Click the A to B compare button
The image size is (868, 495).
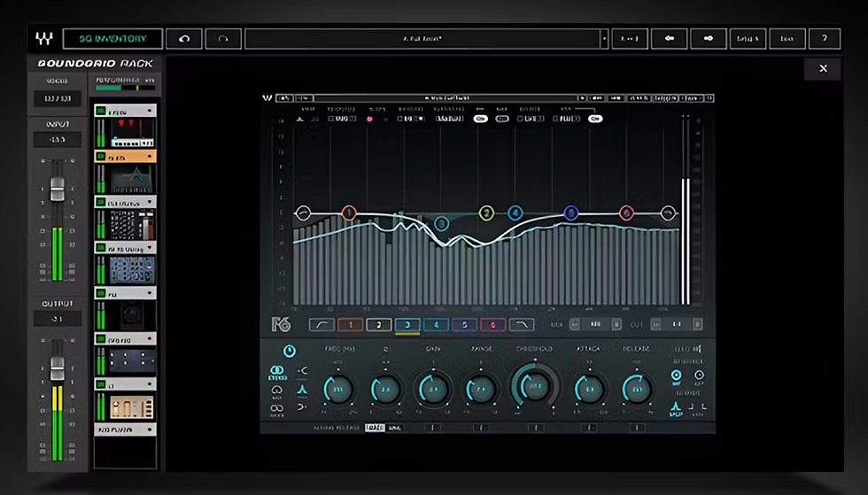tap(630, 39)
